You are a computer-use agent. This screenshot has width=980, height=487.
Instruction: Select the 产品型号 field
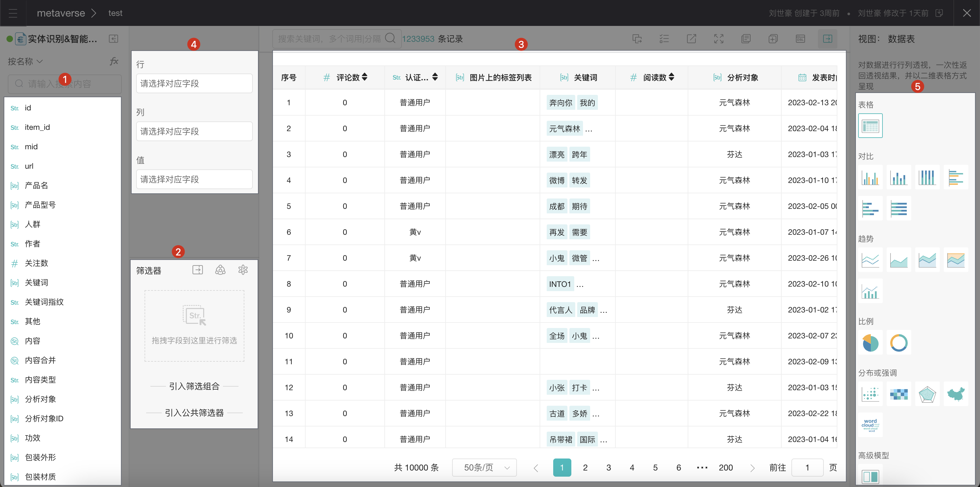pos(63,205)
